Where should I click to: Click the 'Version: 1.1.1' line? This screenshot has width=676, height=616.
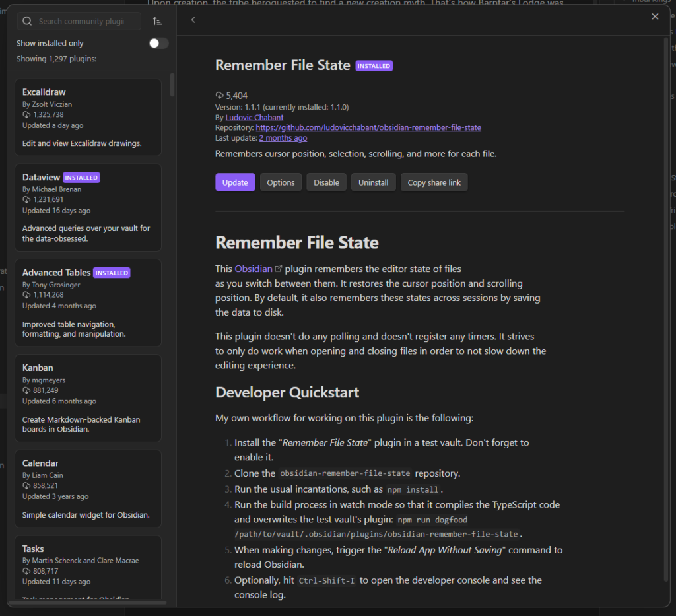(282, 107)
